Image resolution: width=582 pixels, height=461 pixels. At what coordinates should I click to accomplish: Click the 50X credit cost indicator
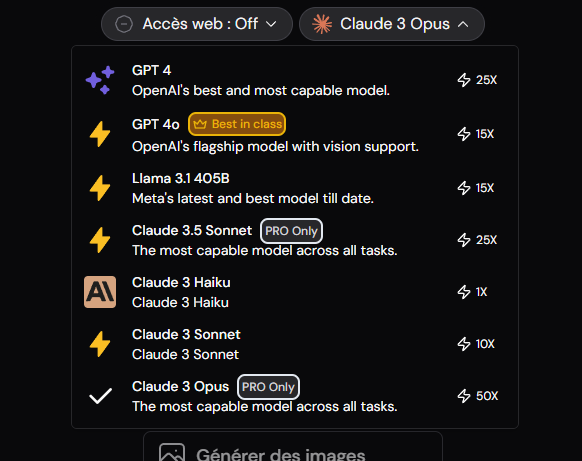(478, 396)
